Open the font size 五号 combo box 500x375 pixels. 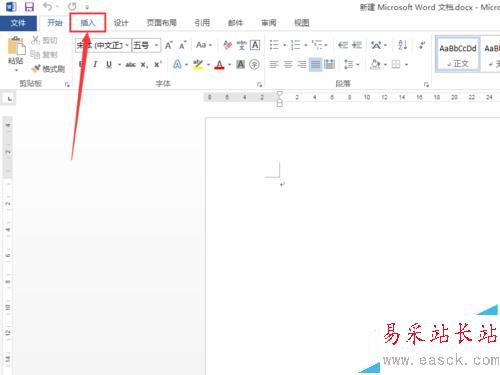point(146,45)
